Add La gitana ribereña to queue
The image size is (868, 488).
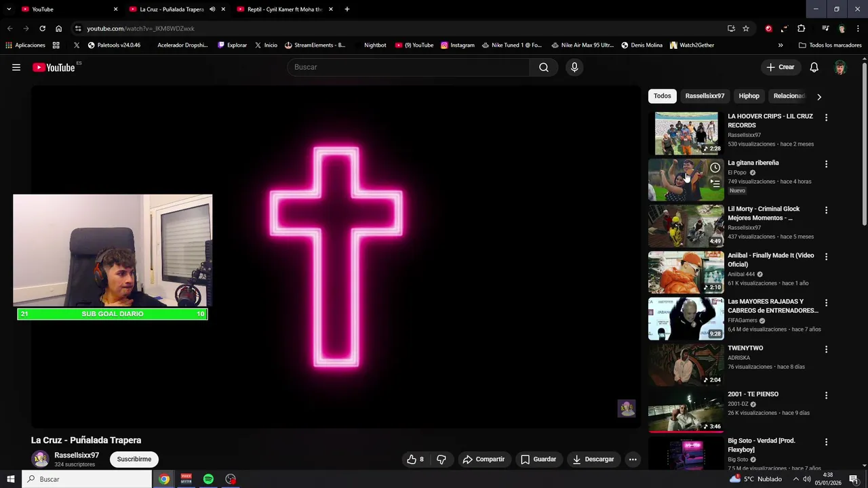click(715, 183)
